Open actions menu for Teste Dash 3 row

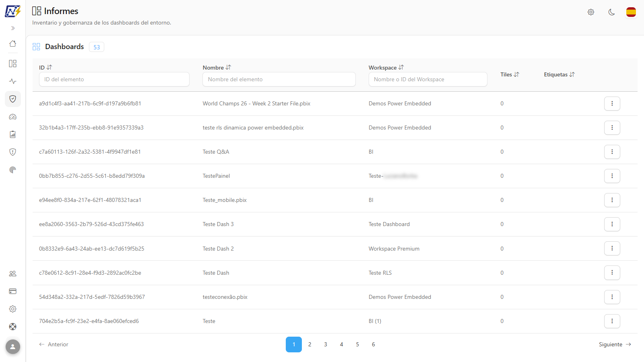pos(612,224)
